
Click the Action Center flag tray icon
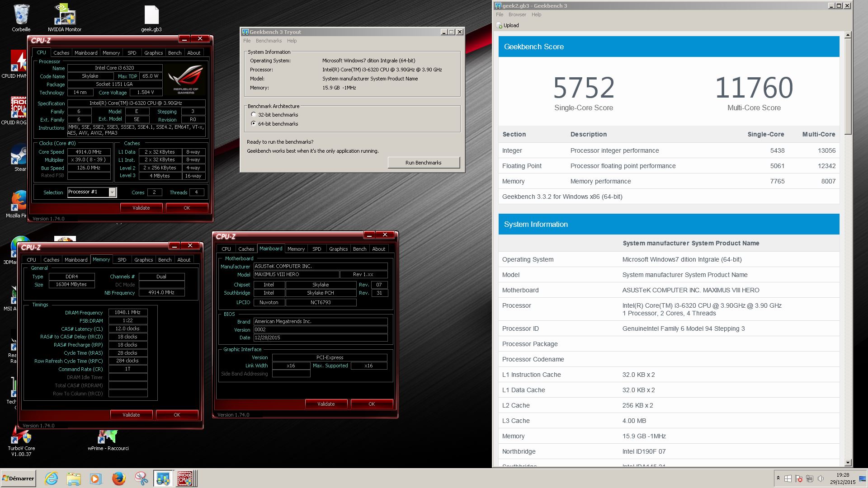pos(799,479)
